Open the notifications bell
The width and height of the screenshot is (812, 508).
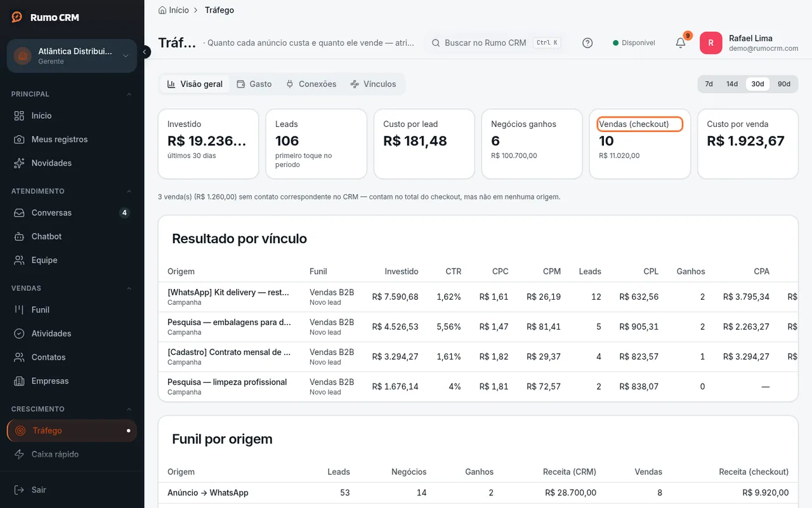coord(681,43)
